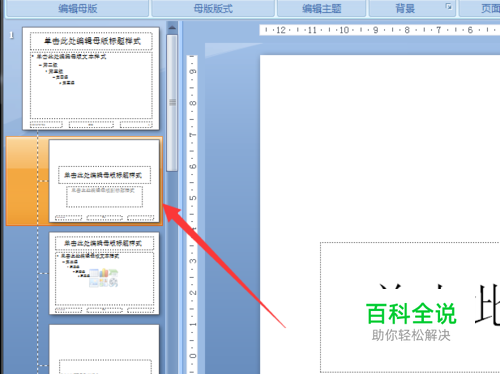500x374 pixels.
Task: Select the highlighted title slide layout thumbnail
Action: [x=104, y=181]
